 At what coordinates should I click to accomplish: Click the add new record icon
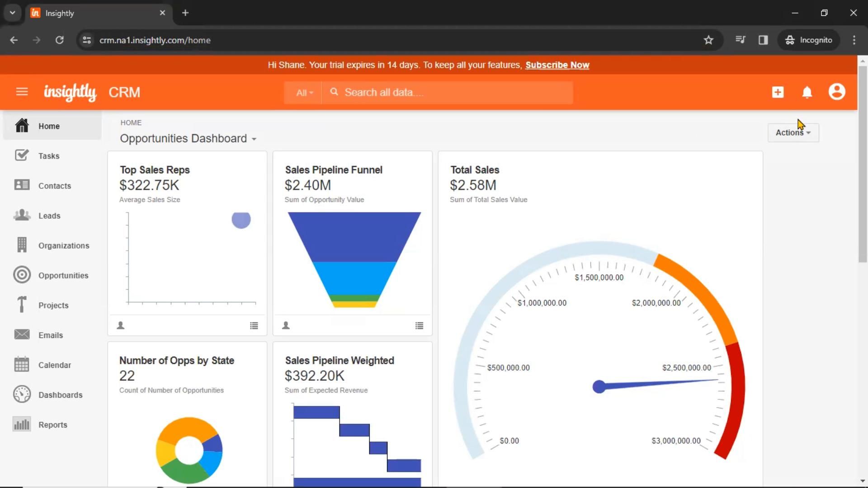[778, 92]
